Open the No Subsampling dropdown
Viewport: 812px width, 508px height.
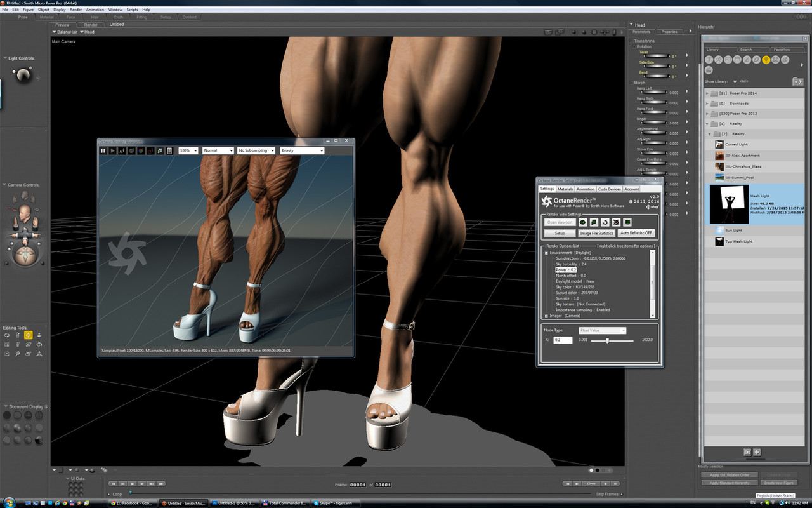pos(256,150)
